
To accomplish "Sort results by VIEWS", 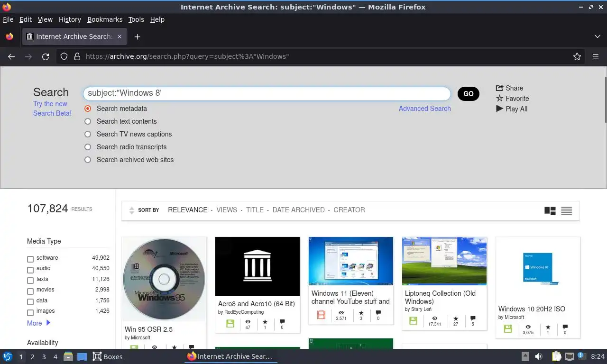I will [227, 210].
